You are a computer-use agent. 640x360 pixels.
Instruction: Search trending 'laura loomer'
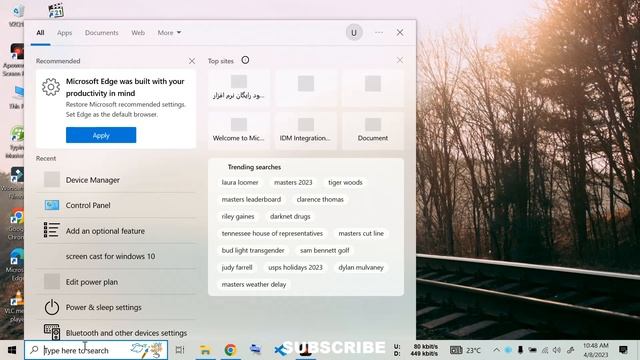pos(240,182)
